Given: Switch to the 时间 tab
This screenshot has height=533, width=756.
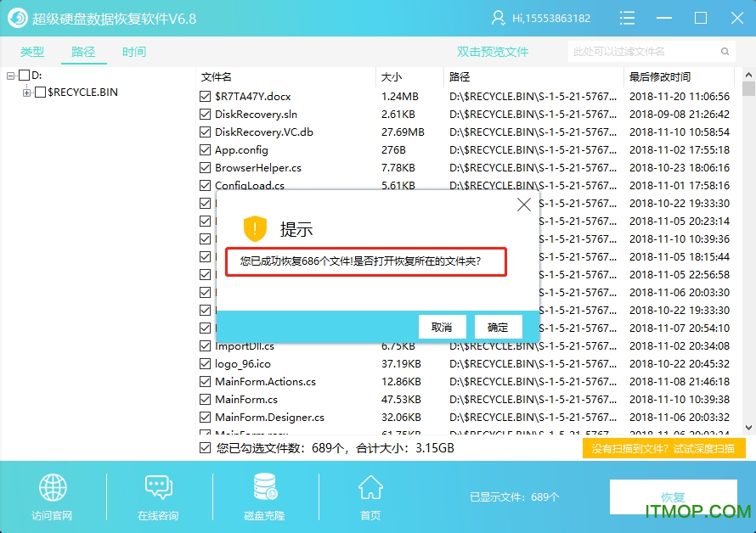Looking at the screenshot, I should [134, 51].
